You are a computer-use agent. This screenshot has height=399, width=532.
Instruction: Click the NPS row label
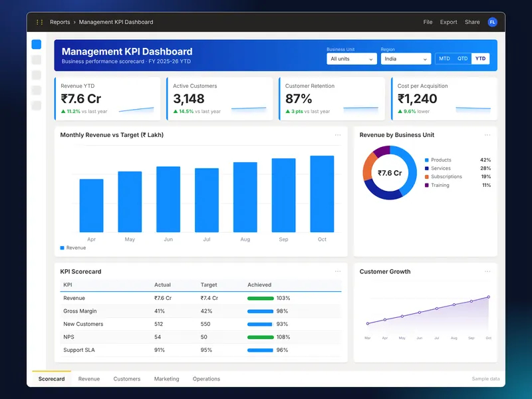click(68, 337)
